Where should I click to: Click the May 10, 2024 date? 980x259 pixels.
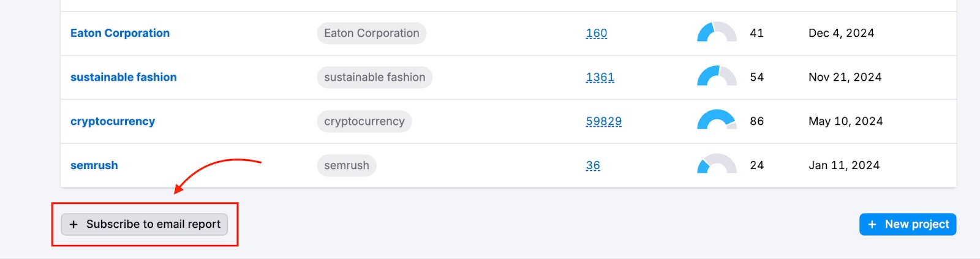[845, 121]
